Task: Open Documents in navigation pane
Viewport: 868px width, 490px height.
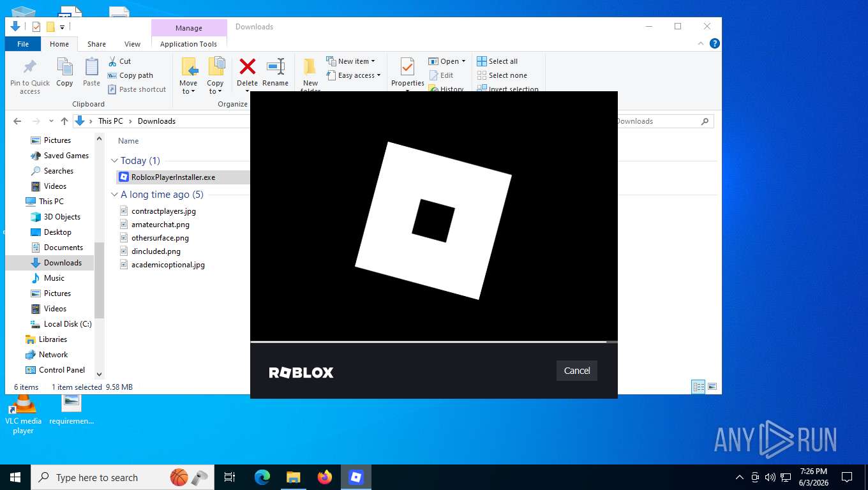Action: 63,248
